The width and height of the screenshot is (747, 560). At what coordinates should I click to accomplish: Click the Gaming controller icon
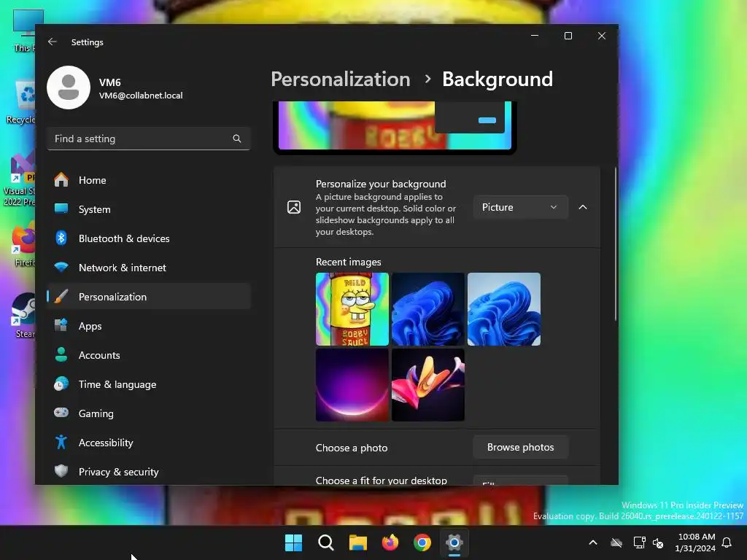click(x=61, y=413)
